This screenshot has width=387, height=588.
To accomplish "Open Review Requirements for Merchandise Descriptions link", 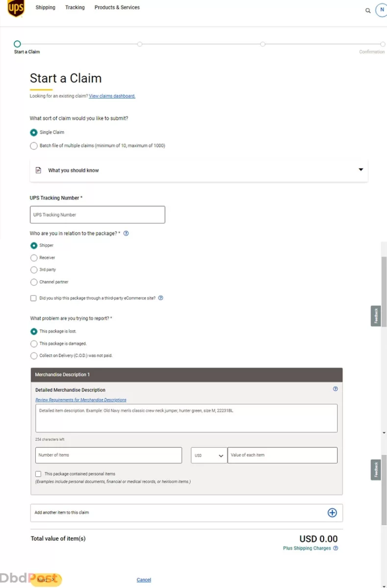I will tap(81, 400).
